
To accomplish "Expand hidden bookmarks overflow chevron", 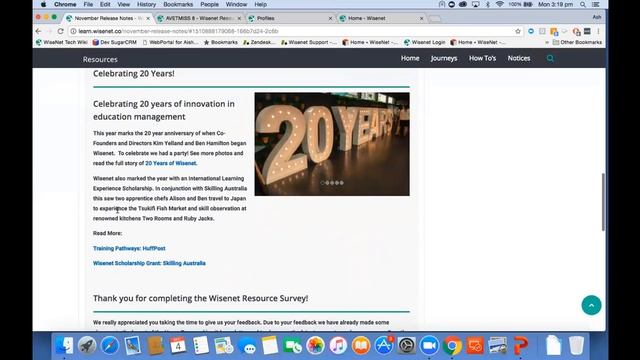I will click(547, 42).
